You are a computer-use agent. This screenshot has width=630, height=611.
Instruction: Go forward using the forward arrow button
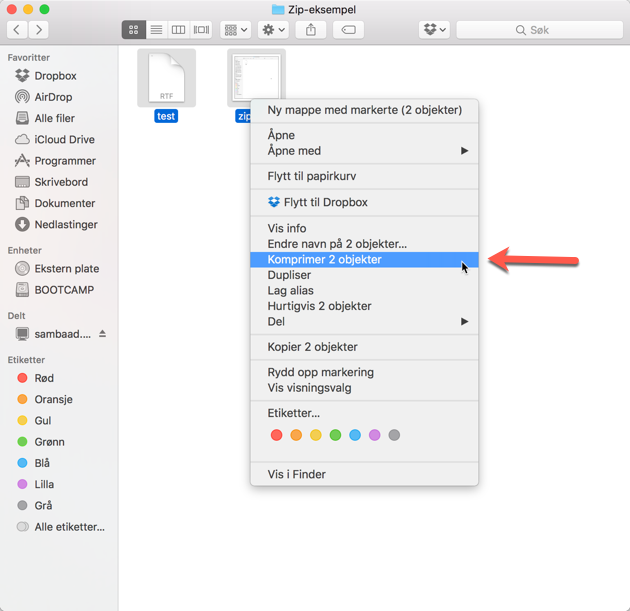pos(39,30)
